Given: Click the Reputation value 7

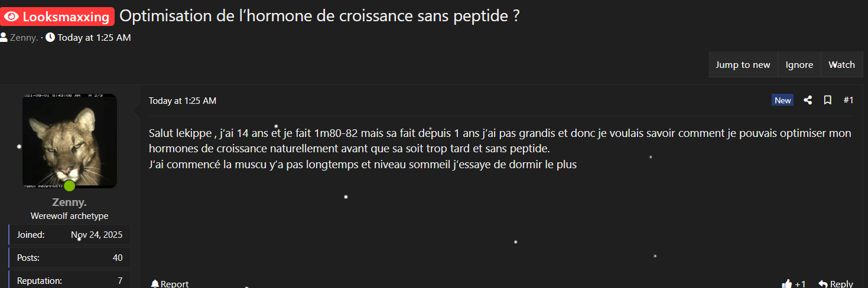Looking at the screenshot, I should point(120,281).
